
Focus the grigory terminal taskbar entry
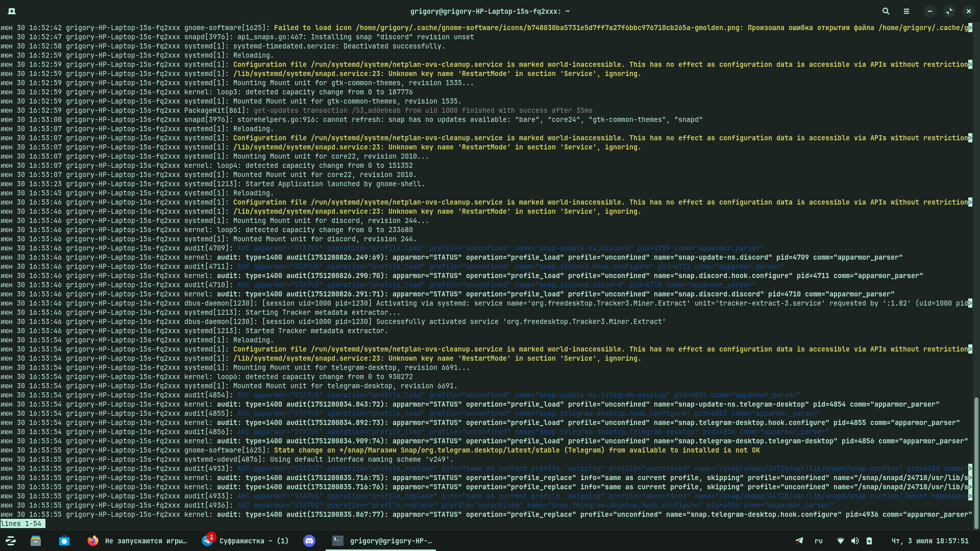381,541
